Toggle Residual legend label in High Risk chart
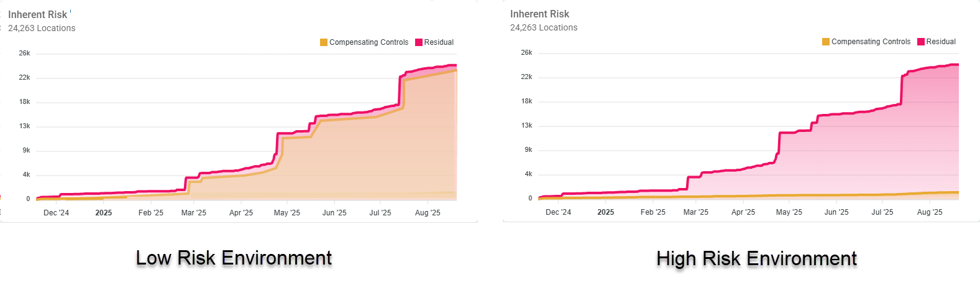This screenshot has width=980, height=305. click(x=941, y=42)
